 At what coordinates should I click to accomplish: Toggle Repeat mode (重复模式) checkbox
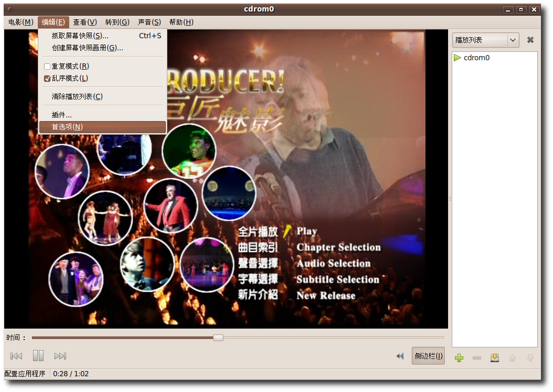tap(47, 66)
